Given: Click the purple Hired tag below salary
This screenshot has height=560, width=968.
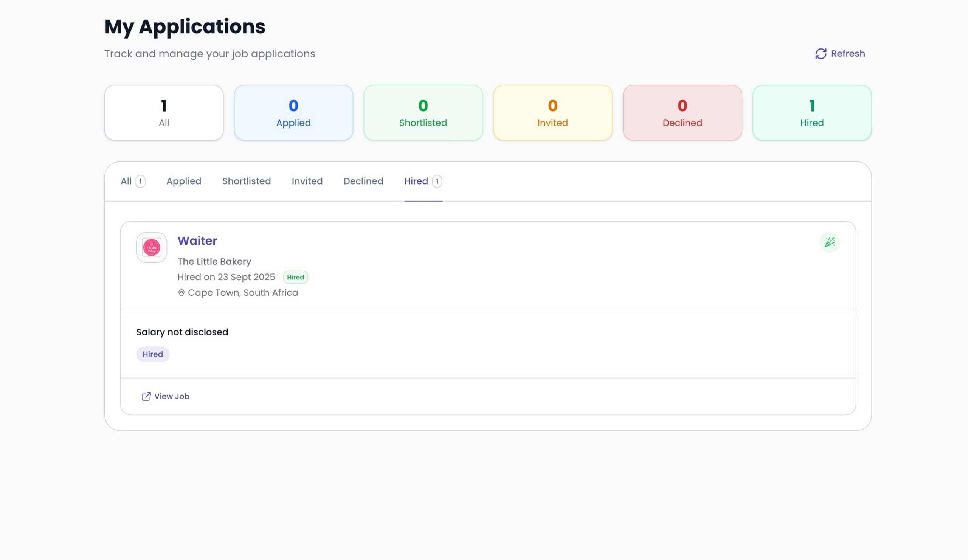Looking at the screenshot, I should pyautogui.click(x=152, y=354).
